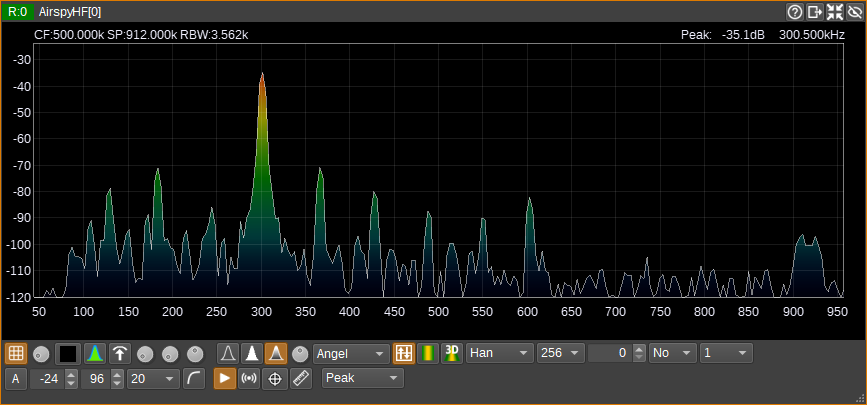This screenshot has width=867, height=405.
Task: Expand the 256 FFT size dropdown
Action: tap(561, 353)
